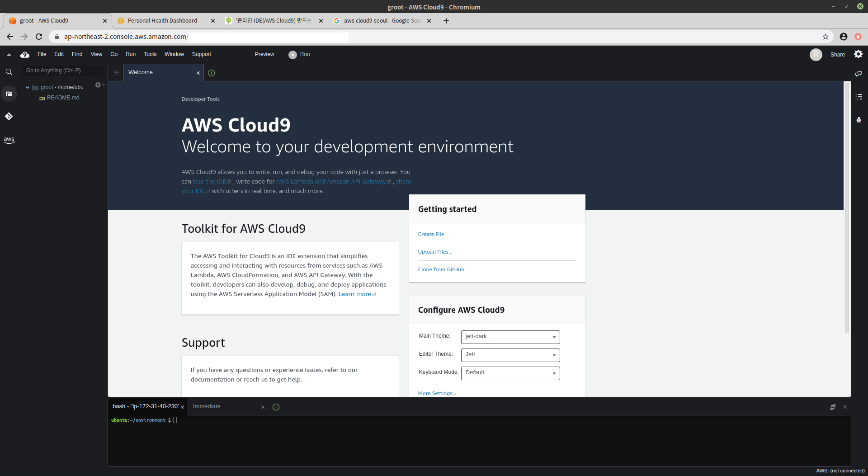Open the Toolkit Learn more link
Image resolution: width=868 pixels, height=476 pixels.
point(357,294)
